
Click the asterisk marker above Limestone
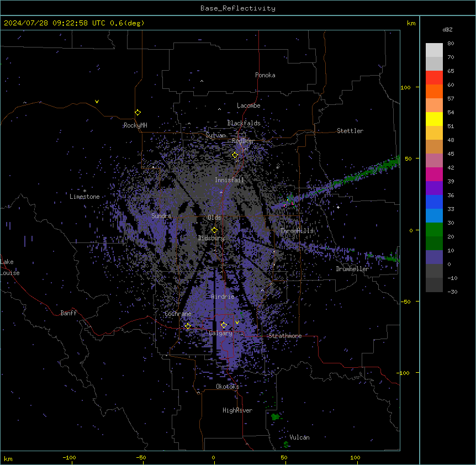[84, 191]
